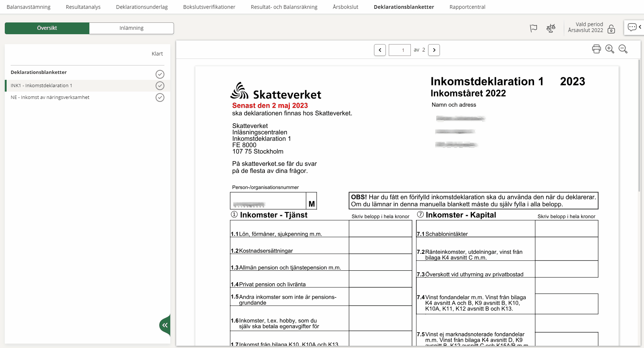Select the Översikt button
The image size is (644, 348).
(x=47, y=28)
